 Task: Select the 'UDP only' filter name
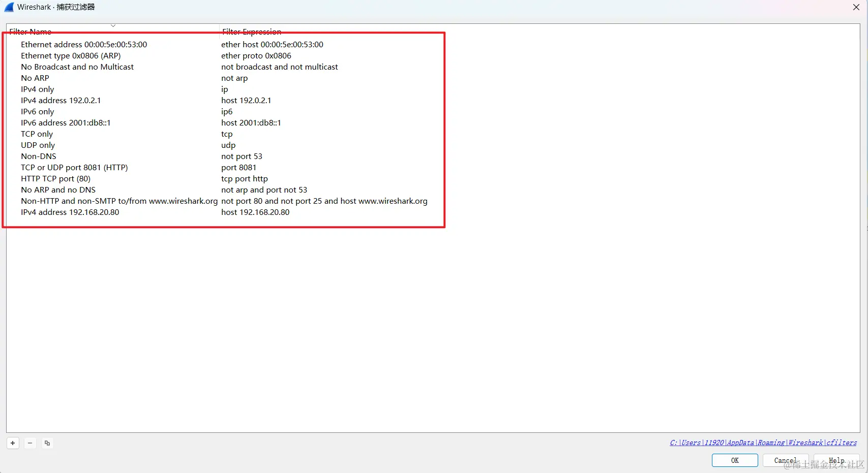(x=38, y=145)
